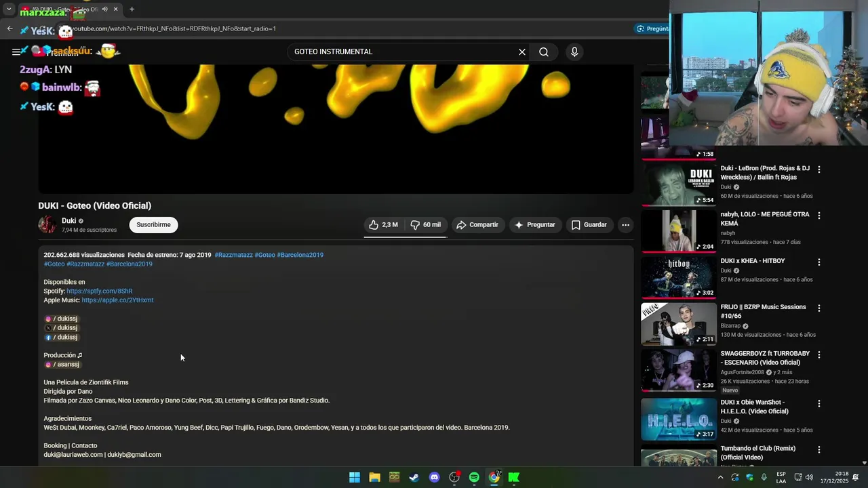Click the Compartir share arrow button
This screenshot has height=488, width=868.
coord(477,224)
